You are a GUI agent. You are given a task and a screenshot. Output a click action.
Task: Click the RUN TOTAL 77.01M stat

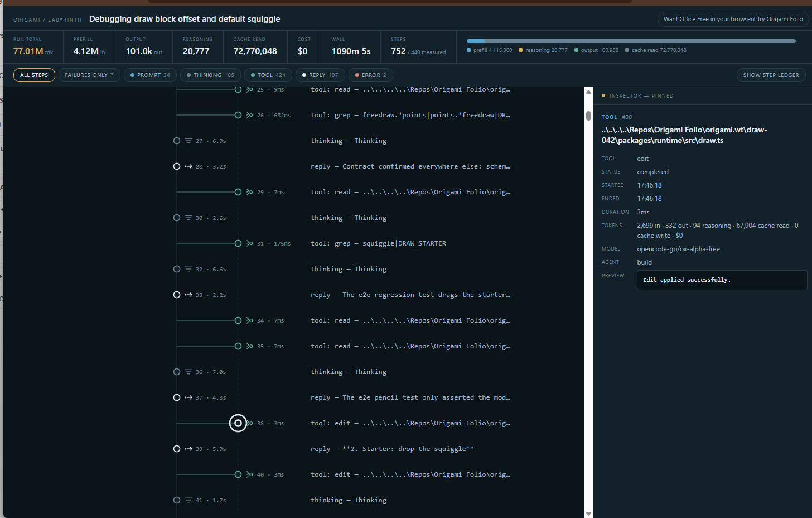click(x=33, y=47)
